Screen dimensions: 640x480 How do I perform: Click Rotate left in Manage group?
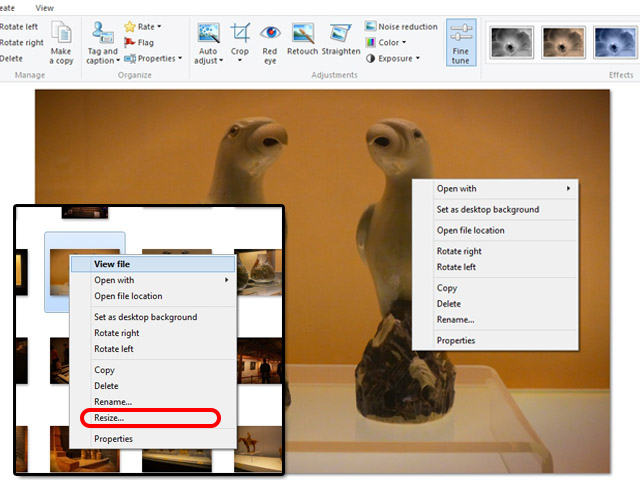(19, 27)
